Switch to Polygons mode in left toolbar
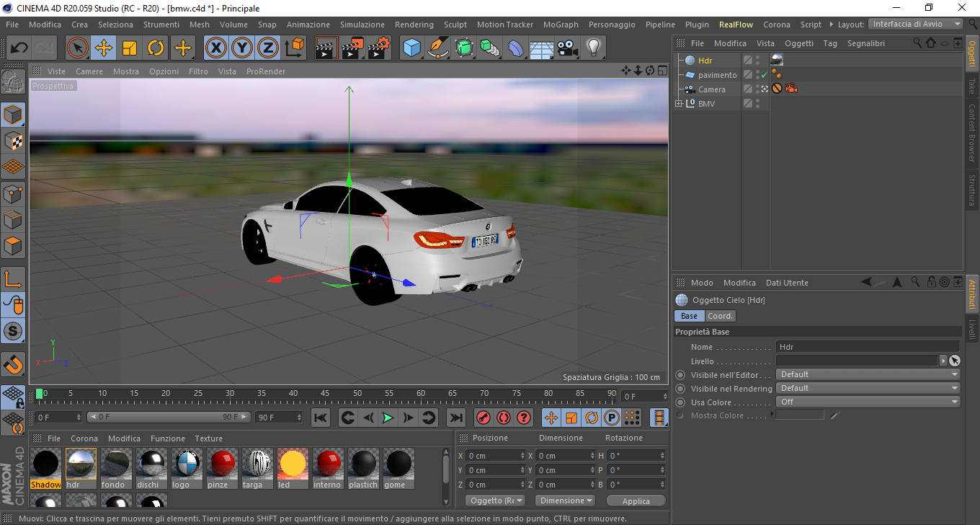 [x=13, y=246]
